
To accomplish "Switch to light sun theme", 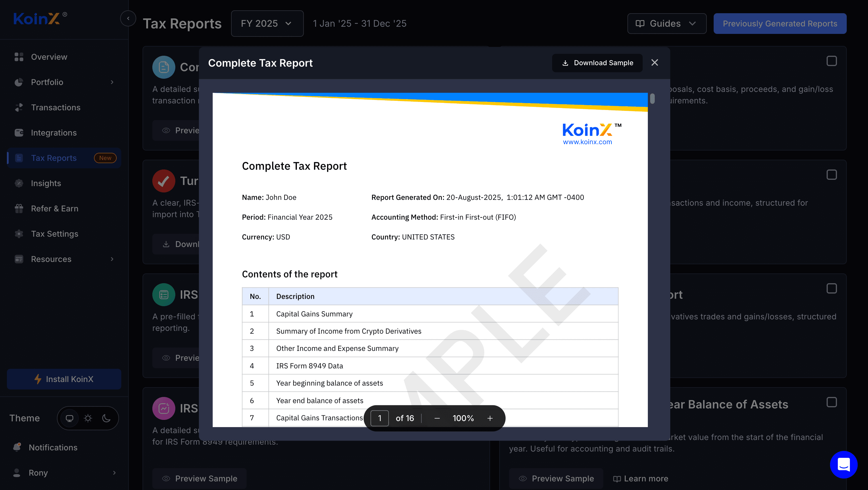I will (x=88, y=418).
